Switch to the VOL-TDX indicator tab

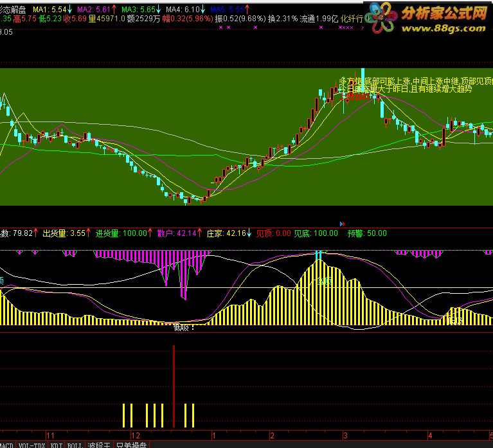pyautogui.click(x=31, y=445)
